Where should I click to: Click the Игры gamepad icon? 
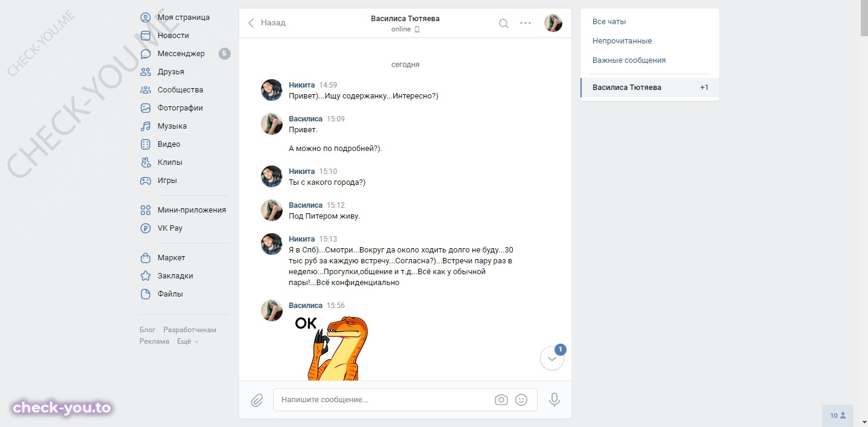146,181
